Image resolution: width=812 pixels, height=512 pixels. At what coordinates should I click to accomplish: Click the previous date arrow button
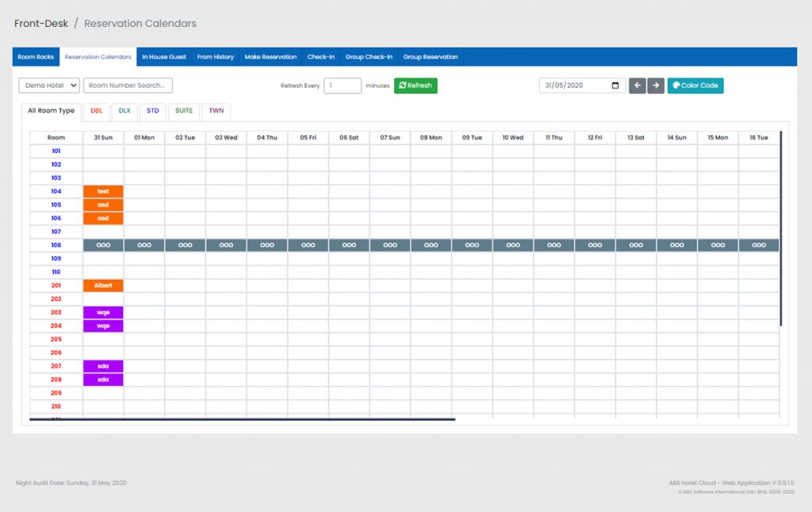pos(638,86)
